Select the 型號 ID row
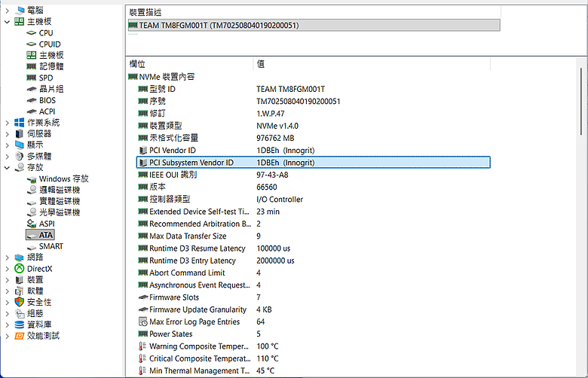The width and height of the screenshot is (588, 378). (314, 89)
